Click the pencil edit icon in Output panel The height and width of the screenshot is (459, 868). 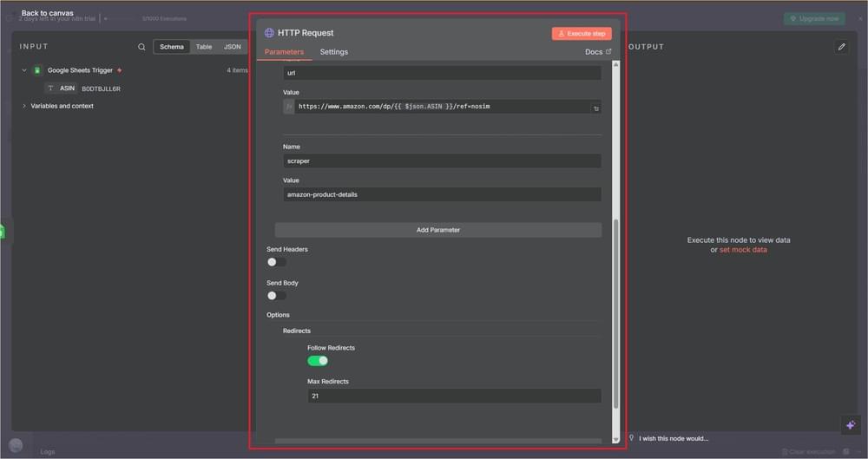pyautogui.click(x=841, y=47)
